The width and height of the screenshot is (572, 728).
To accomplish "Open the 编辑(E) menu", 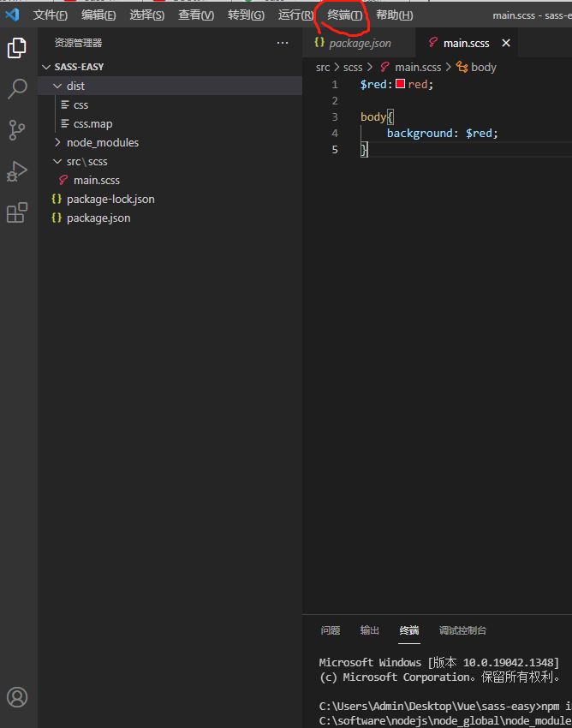I will [98, 15].
